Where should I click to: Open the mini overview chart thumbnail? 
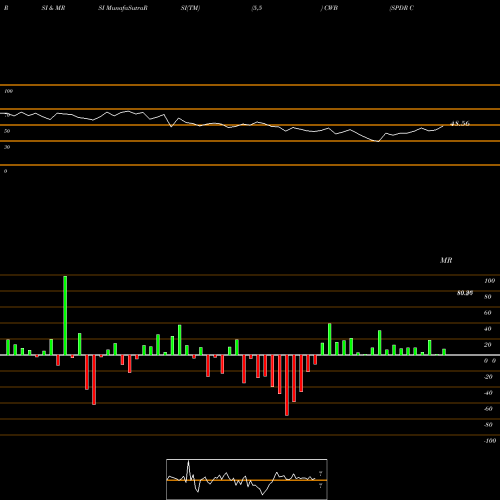247,479
